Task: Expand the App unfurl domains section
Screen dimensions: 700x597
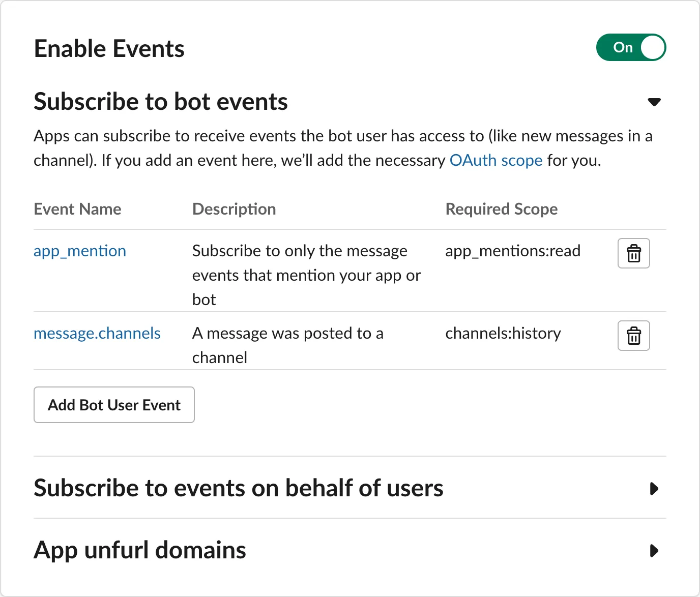Action: point(654,550)
